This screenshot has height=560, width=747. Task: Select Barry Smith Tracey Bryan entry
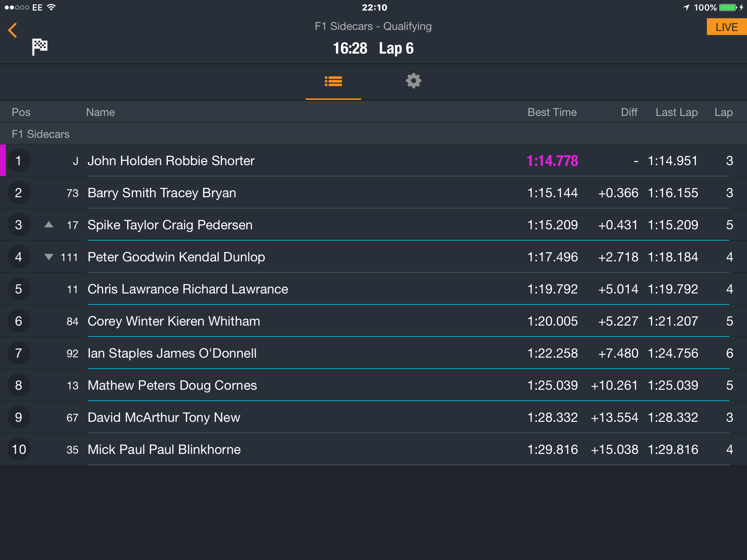click(373, 193)
